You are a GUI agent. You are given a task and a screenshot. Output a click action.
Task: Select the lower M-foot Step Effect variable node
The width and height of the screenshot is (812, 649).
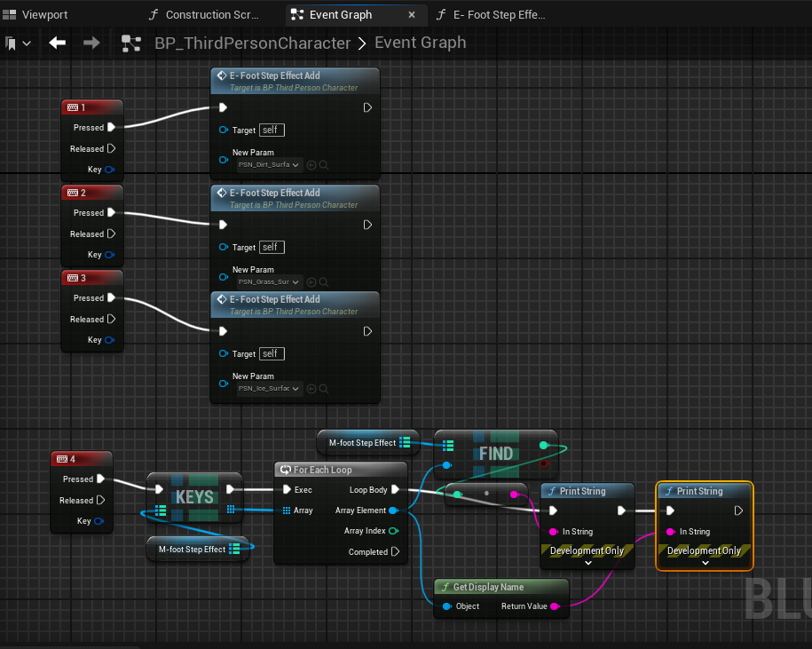tap(198, 549)
